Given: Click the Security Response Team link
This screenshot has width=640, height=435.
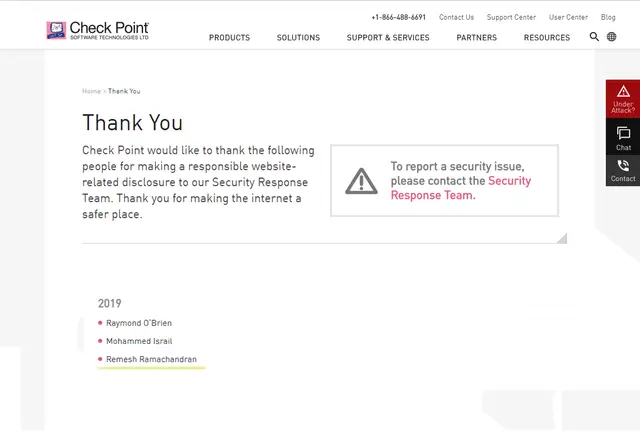Looking at the screenshot, I should click(x=461, y=188).
